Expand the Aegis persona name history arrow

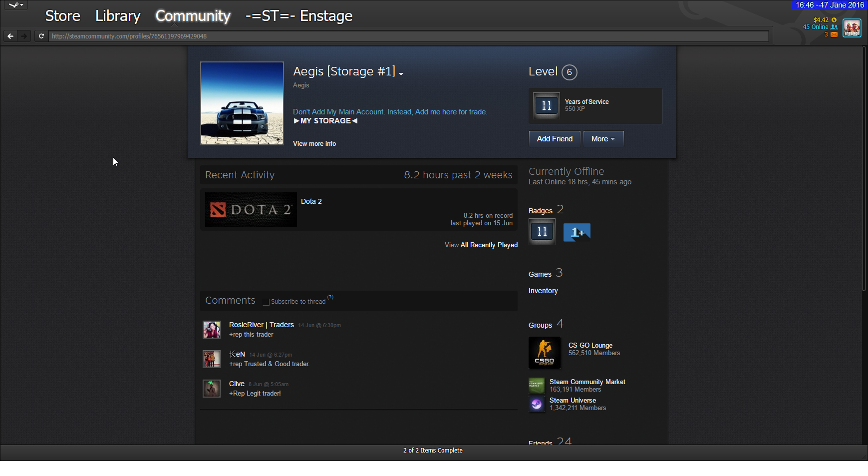tap(401, 74)
